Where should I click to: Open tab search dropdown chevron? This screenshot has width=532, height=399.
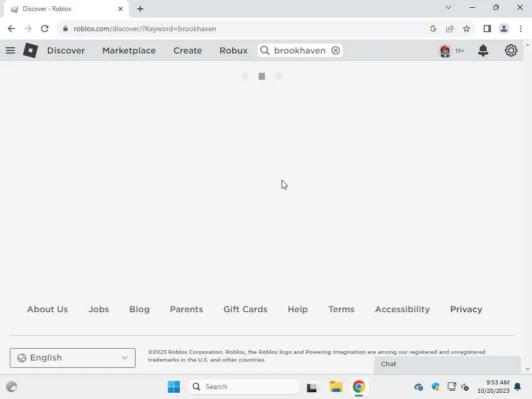448,7
